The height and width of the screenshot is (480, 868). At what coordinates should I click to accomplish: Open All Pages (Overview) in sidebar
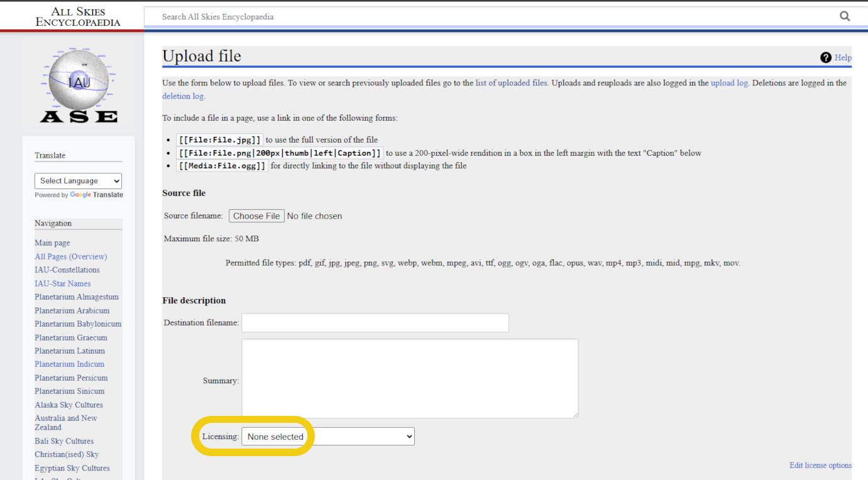70,256
